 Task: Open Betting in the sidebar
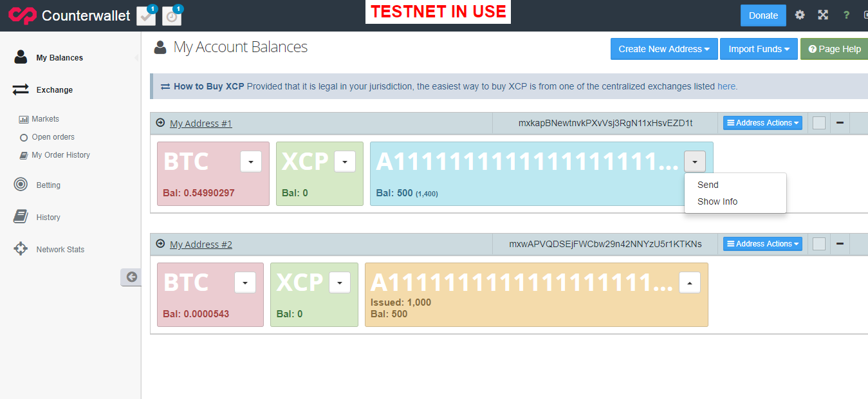pos(48,185)
